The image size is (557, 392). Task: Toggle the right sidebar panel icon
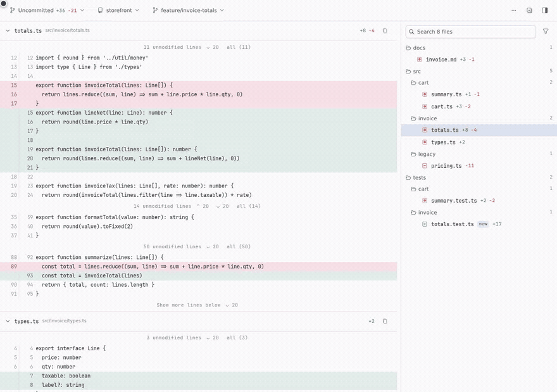(544, 10)
